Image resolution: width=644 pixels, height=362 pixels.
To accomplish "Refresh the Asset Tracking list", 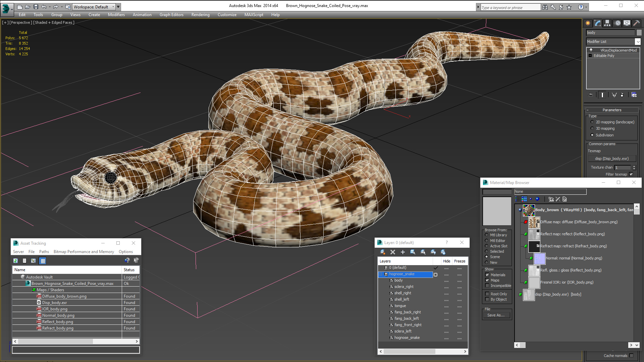I will (x=15, y=261).
